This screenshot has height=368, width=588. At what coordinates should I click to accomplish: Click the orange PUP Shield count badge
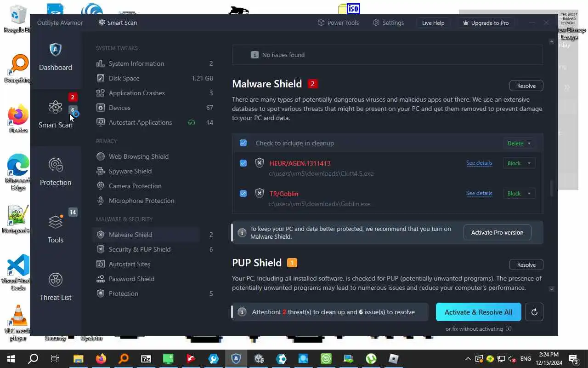tap(292, 263)
